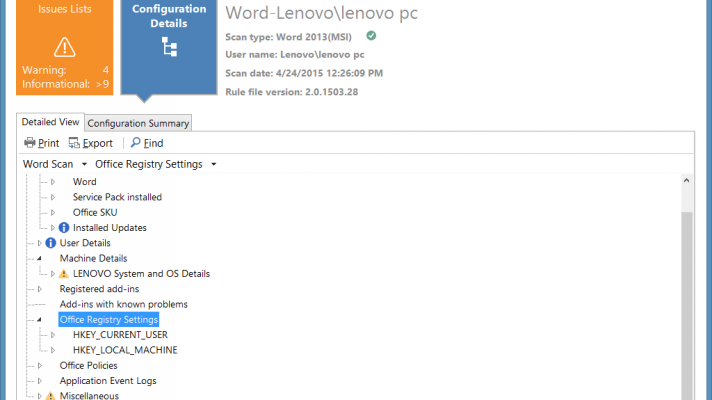Click User name Lenovo\lenovo pc text

pos(295,54)
